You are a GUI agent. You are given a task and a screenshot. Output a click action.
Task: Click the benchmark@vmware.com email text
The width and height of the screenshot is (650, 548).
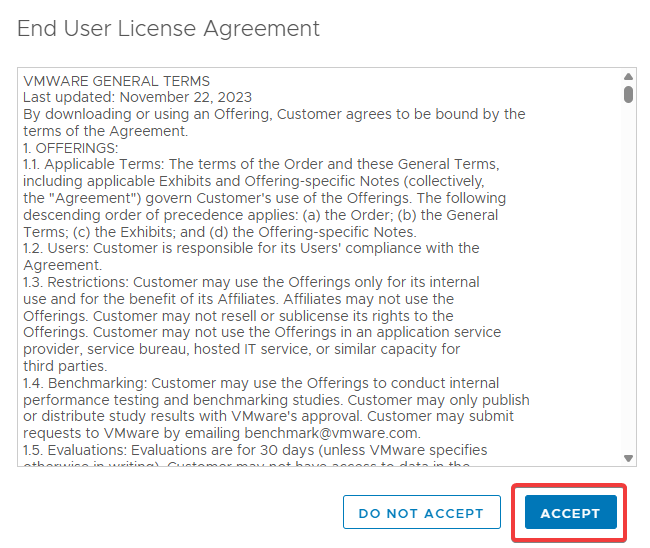point(332,433)
